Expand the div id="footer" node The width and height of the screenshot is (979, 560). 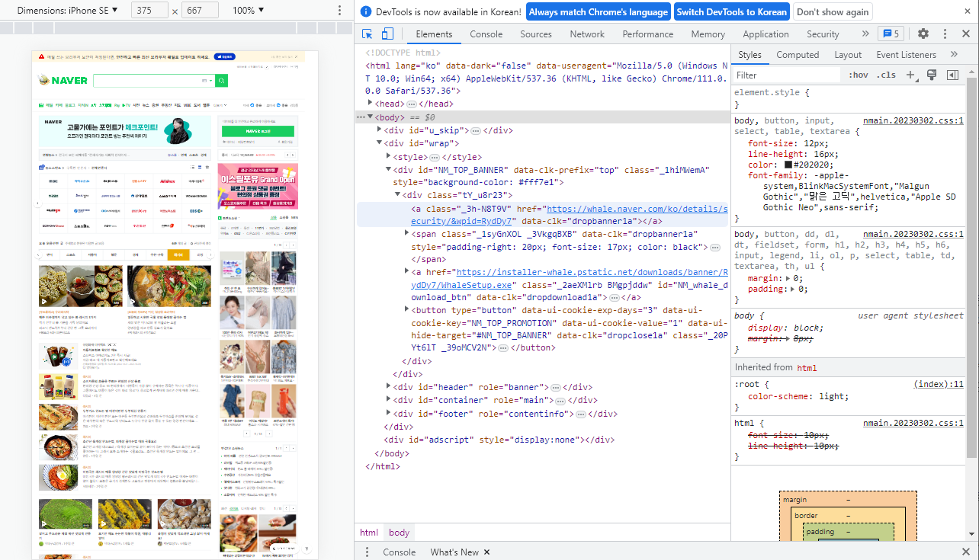pyautogui.click(x=389, y=414)
